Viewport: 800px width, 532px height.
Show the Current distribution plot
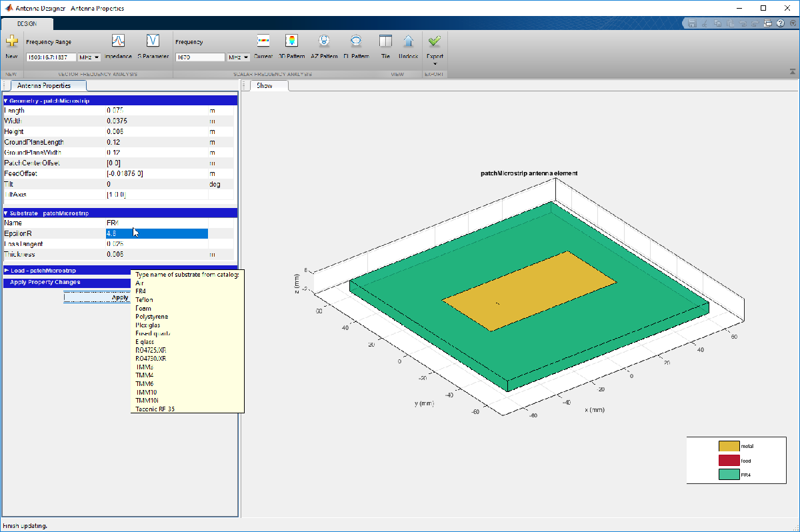click(263, 41)
